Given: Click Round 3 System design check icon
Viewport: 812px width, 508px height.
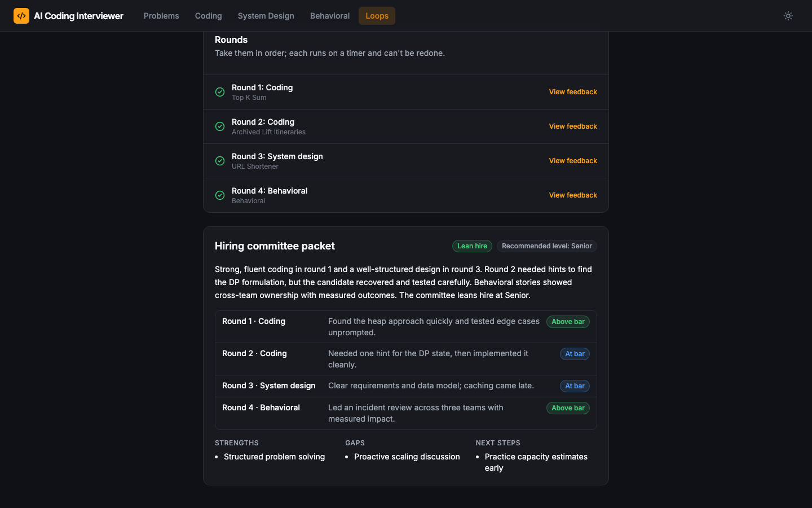Looking at the screenshot, I should [220, 161].
